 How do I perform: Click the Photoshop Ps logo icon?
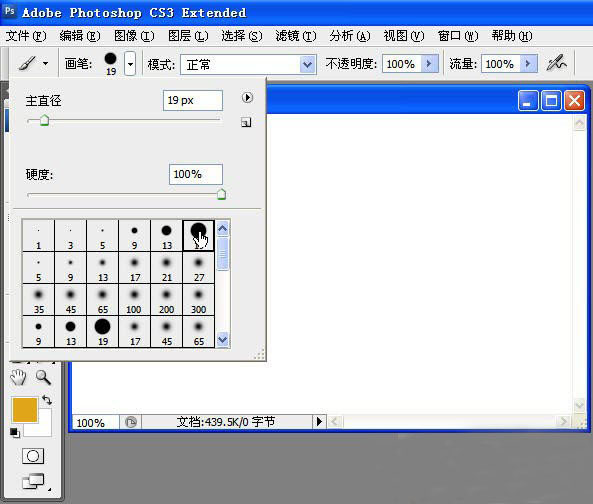9,11
